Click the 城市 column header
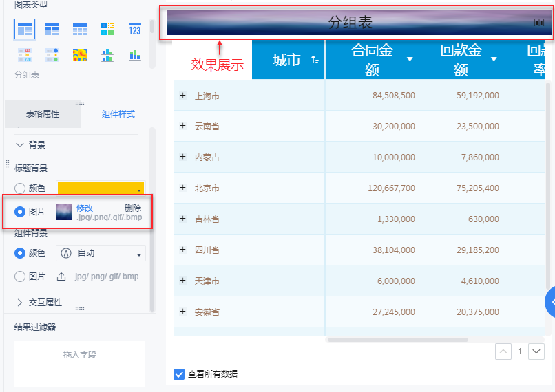Viewport: 555px width, 392px height. pyautogui.click(x=288, y=59)
